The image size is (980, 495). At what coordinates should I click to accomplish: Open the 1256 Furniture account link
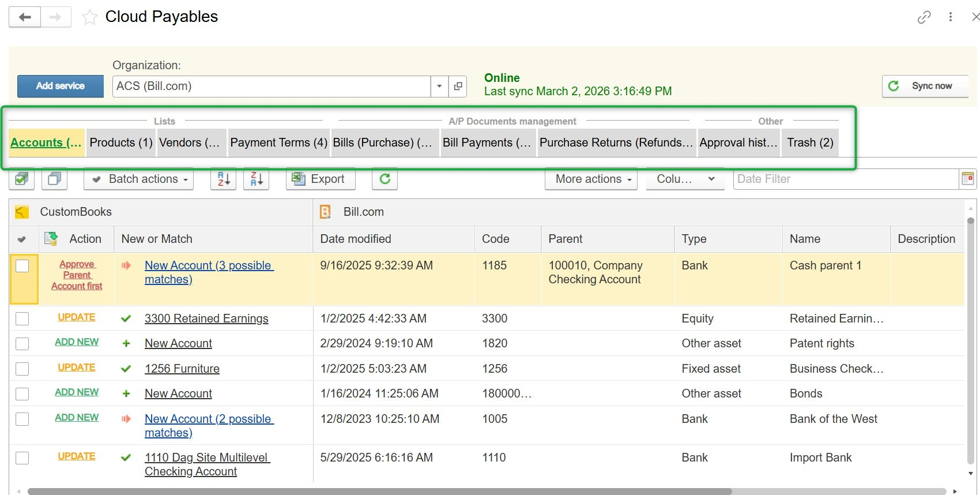[x=182, y=369]
